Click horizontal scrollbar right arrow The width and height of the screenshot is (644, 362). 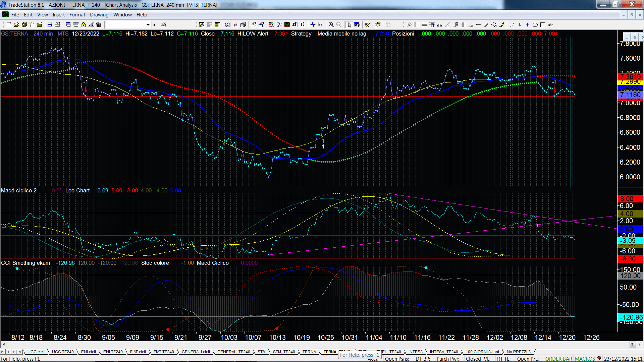[x=640, y=345]
